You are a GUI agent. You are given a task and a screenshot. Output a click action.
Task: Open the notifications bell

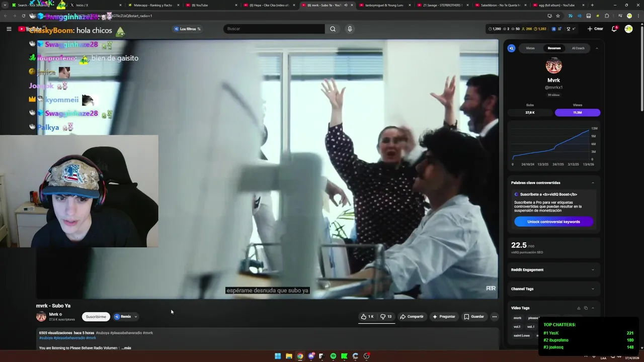click(x=614, y=29)
